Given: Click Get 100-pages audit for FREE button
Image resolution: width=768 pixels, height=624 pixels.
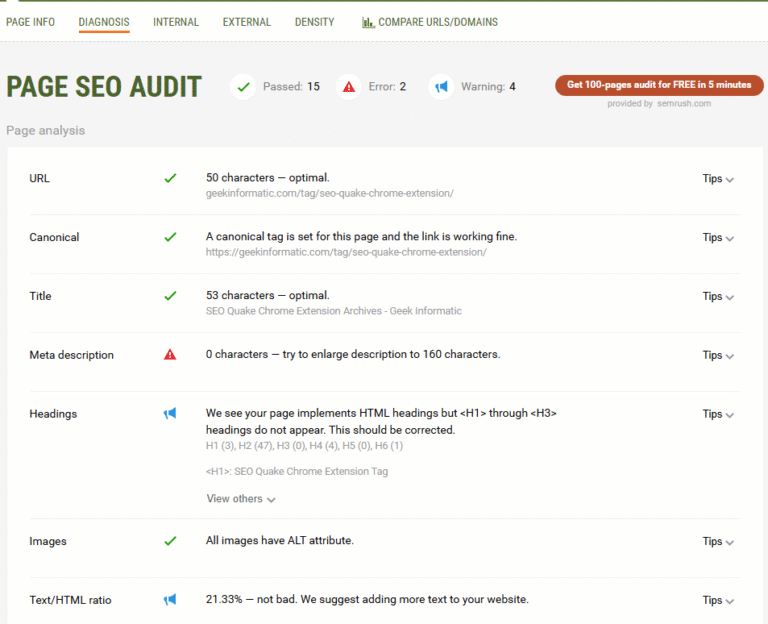Looking at the screenshot, I should [659, 85].
